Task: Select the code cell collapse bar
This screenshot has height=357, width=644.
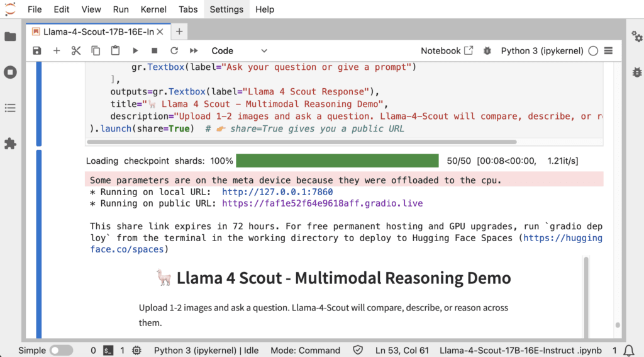Action: (38, 104)
